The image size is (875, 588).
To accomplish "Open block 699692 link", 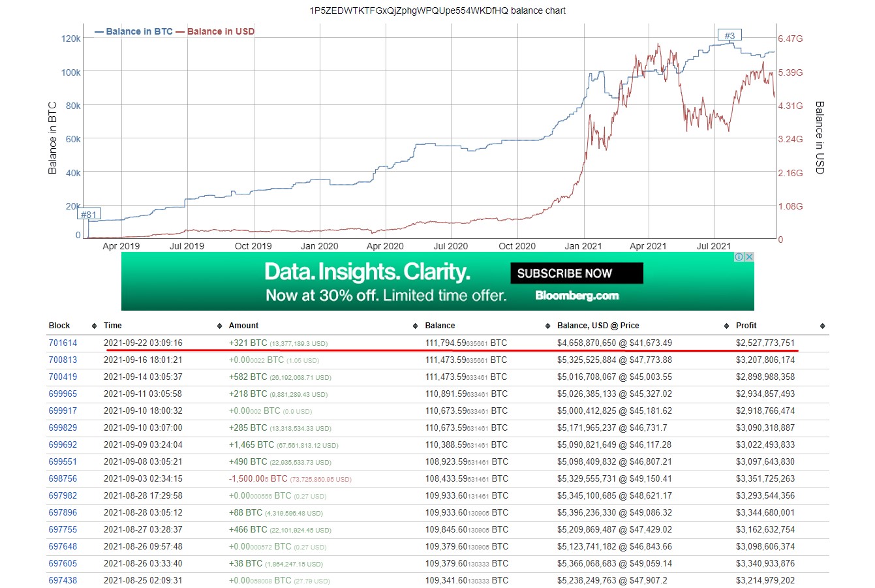I will coord(63,444).
